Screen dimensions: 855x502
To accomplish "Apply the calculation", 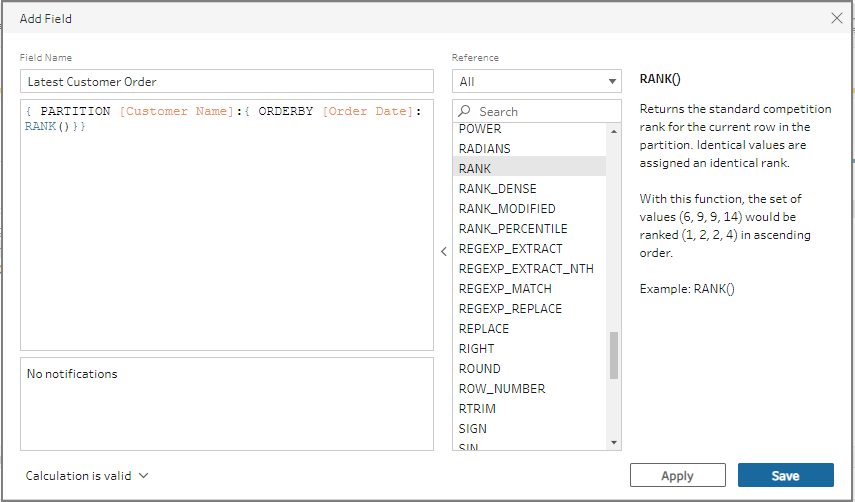I will [678, 475].
